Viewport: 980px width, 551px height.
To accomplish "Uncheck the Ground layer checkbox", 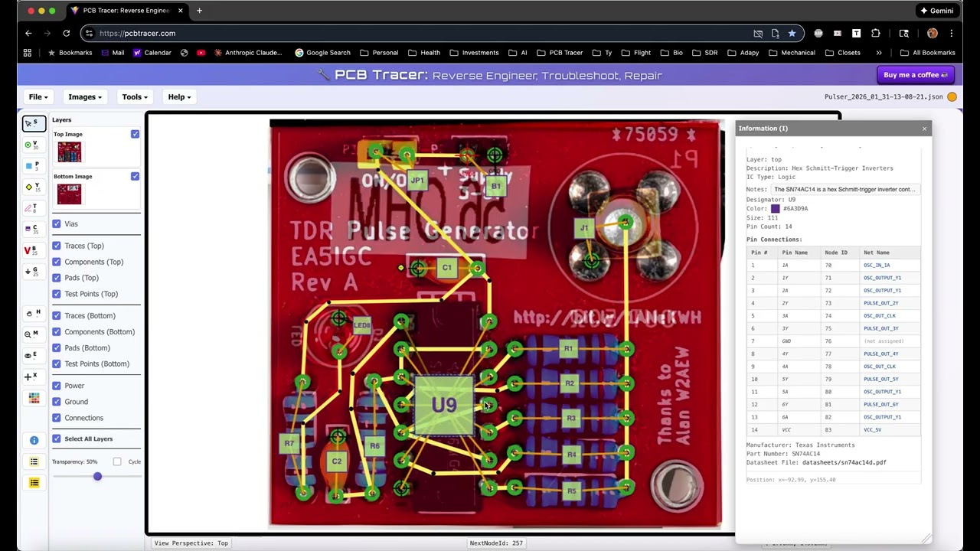I will point(57,401).
